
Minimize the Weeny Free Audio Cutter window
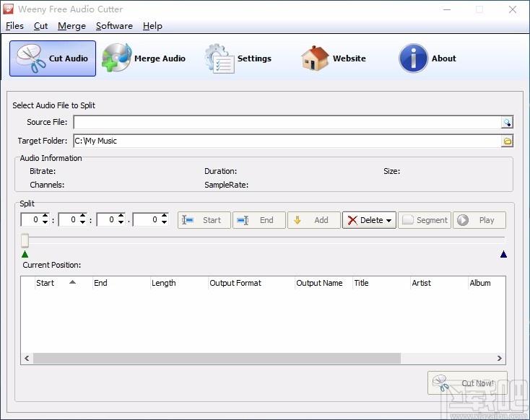tap(447, 9)
